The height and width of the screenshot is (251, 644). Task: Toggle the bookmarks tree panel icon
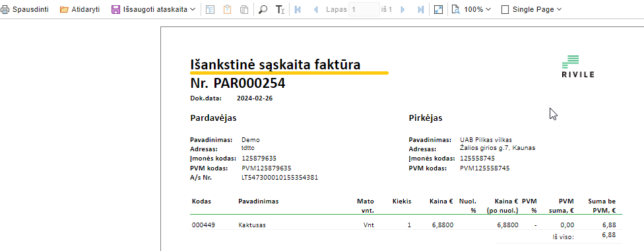(210, 9)
